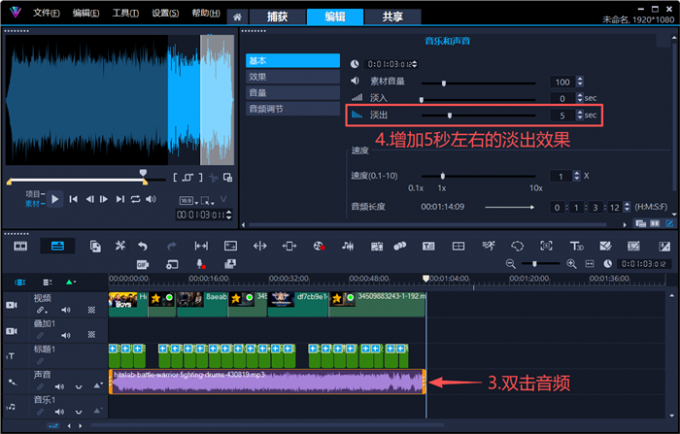The image size is (680, 434).
Task: Enlarge the preview window
Action: 227,178
